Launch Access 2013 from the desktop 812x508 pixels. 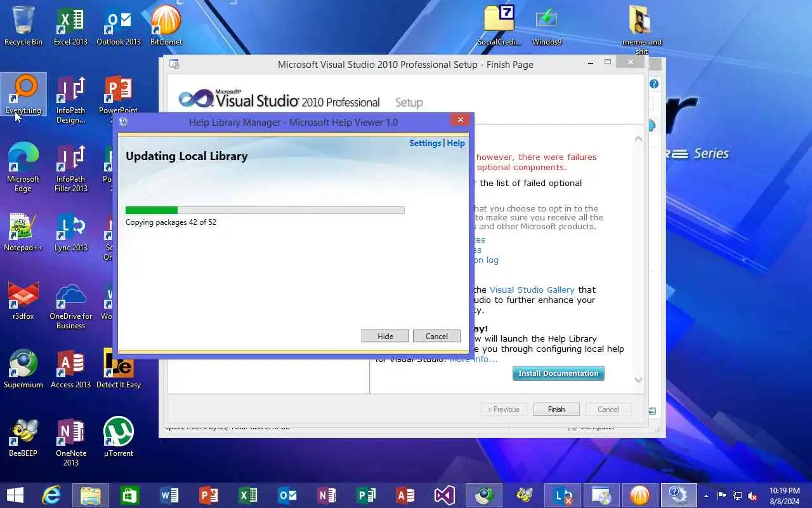point(70,369)
